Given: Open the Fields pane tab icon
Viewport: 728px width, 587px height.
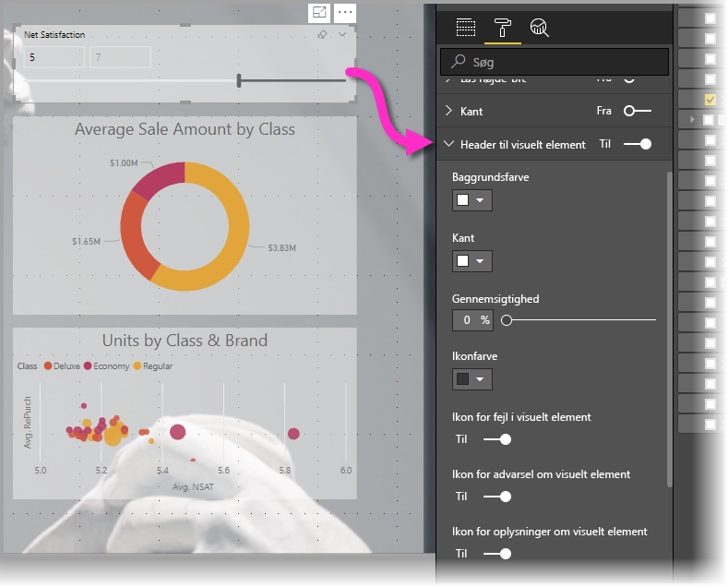Looking at the screenshot, I should 466,28.
